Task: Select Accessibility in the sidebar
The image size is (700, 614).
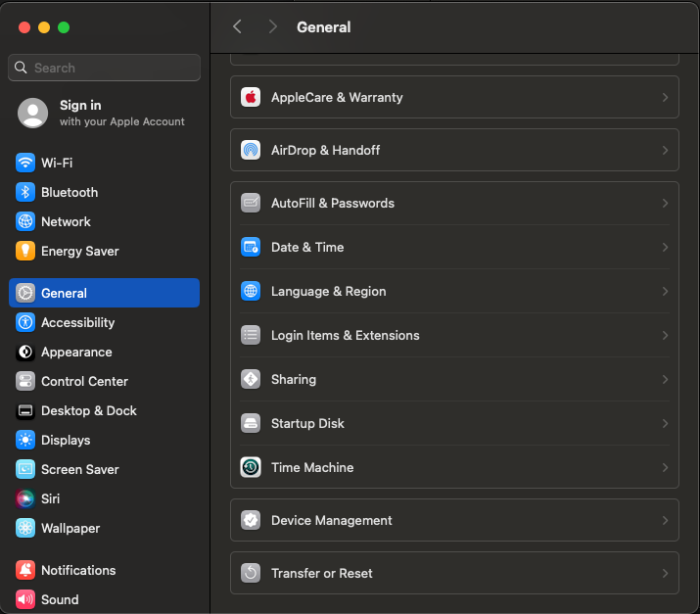Action: [104, 322]
